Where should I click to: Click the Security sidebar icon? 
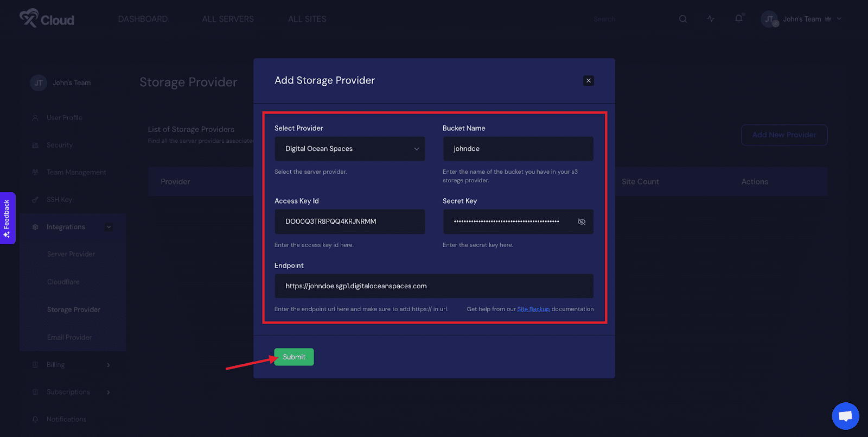(x=35, y=145)
